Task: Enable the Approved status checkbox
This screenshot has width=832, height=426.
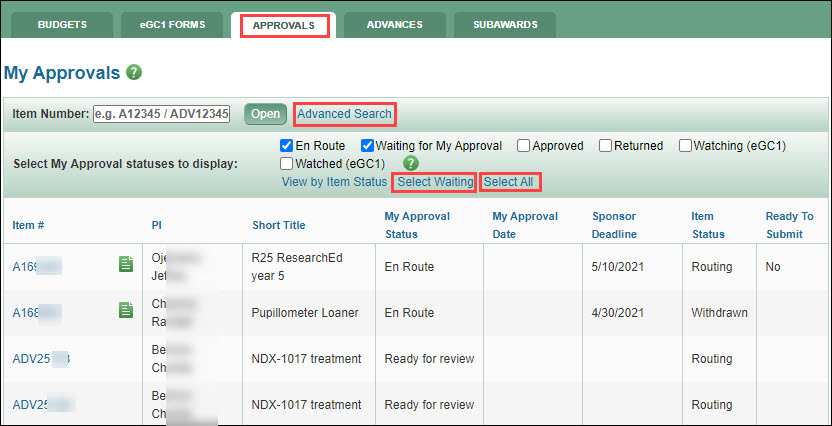Action: point(523,145)
